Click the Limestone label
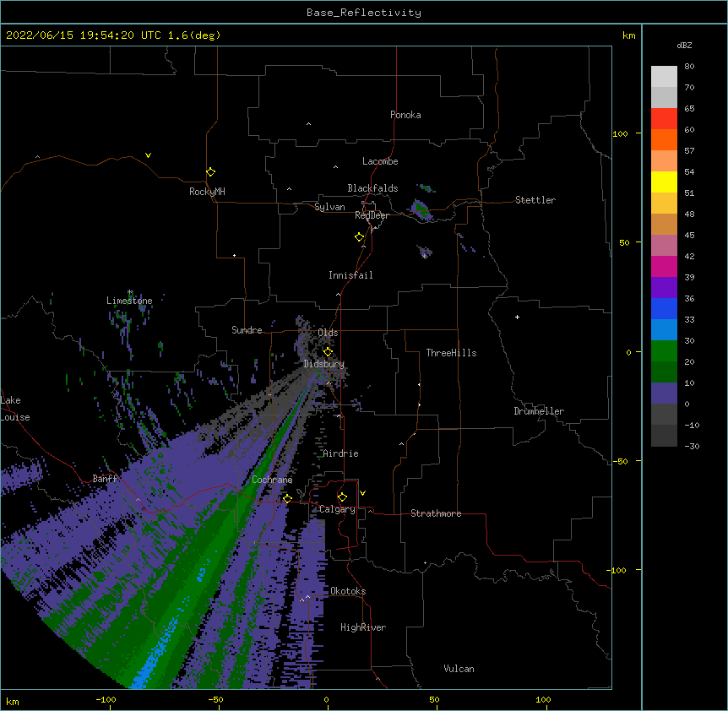This screenshot has width=728, height=711. [x=129, y=301]
